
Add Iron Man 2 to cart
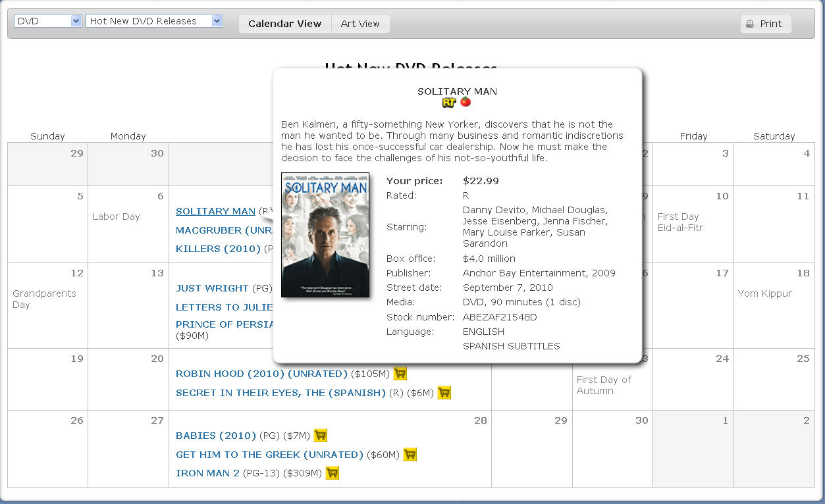click(333, 473)
